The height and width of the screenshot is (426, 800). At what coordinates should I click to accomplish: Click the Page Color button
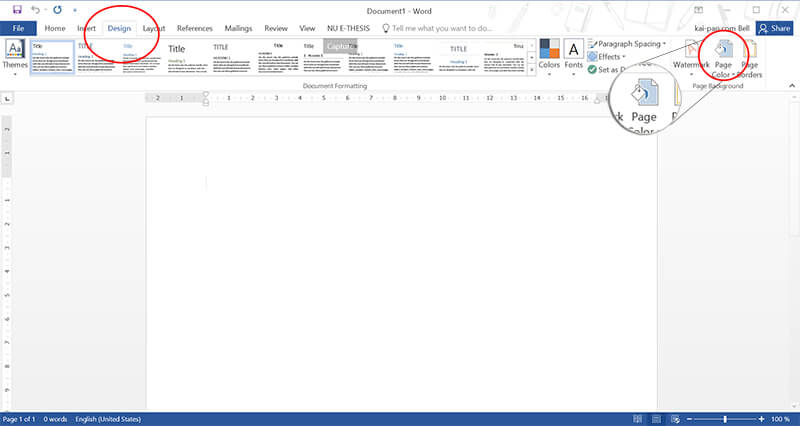click(x=723, y=59)
